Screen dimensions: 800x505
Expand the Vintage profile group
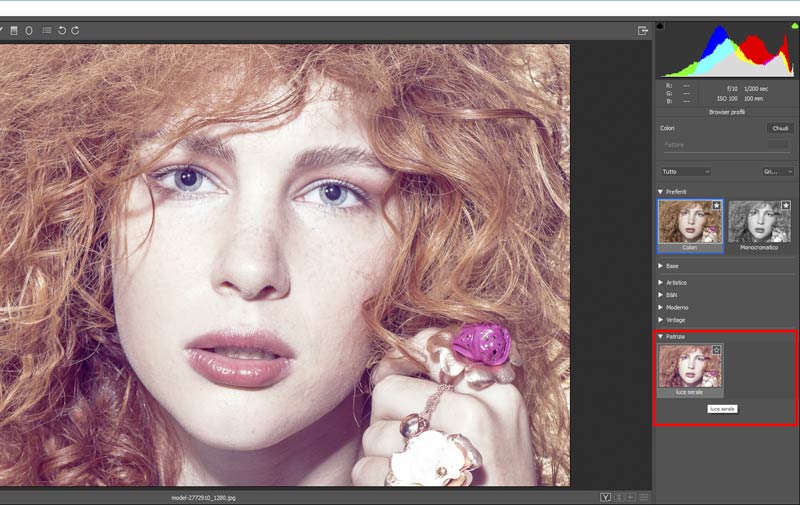click(x=660, y=320)
